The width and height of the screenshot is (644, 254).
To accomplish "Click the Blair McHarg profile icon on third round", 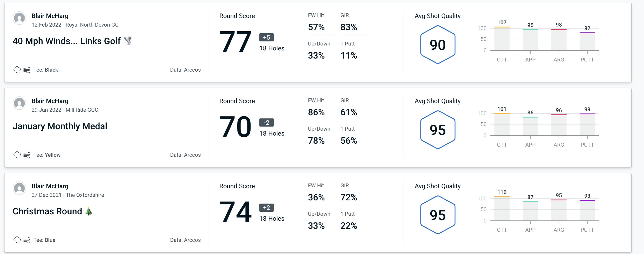I will tap(19, 190).
